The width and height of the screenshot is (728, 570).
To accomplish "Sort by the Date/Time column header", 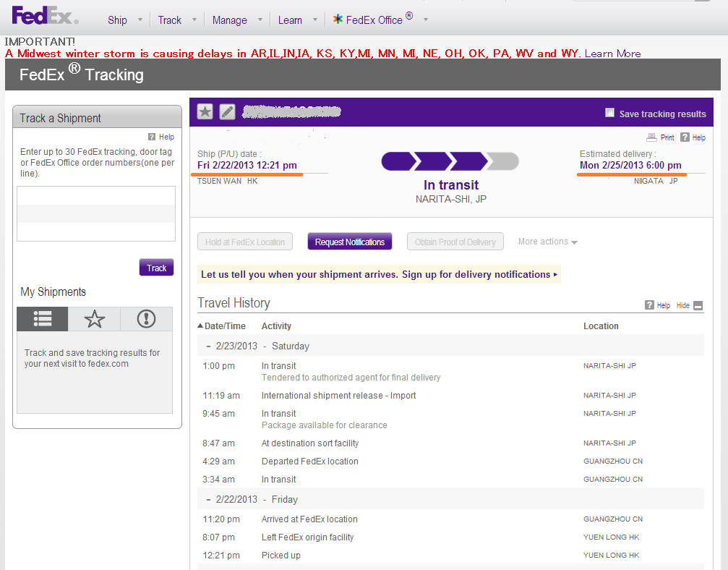I will [x=221, y=326].
